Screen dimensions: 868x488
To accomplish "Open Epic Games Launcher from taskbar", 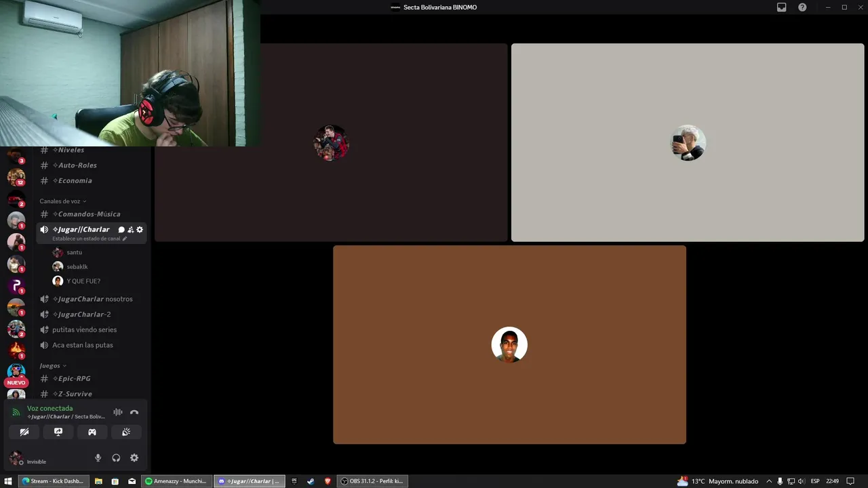I will click(x=294, y=481).
